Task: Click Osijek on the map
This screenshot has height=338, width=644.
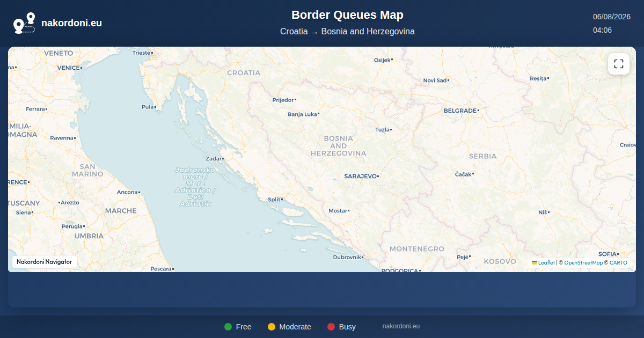Action: pos(382,60)
